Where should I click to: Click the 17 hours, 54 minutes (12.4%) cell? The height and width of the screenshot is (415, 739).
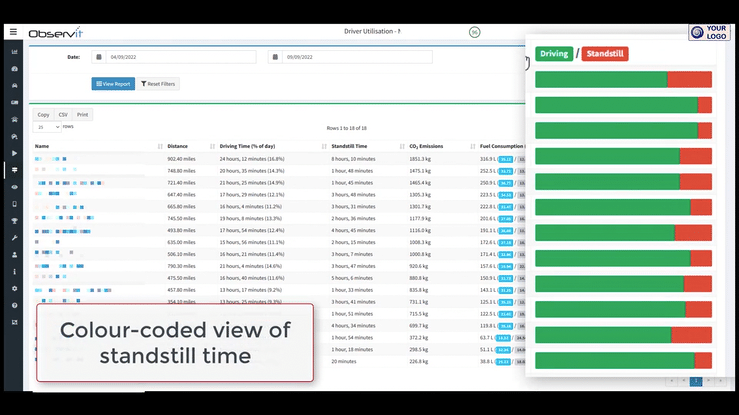252,230
